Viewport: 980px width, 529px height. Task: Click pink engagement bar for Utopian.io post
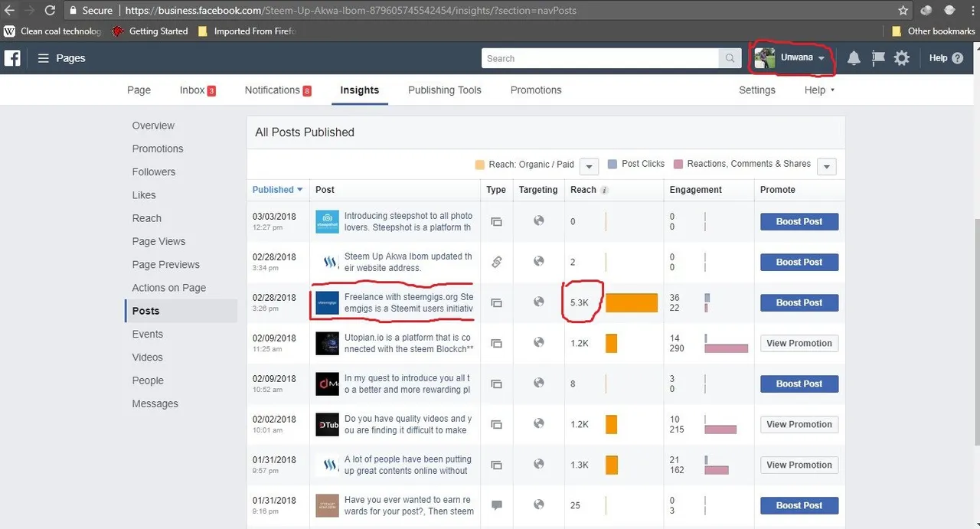point(726,349)
